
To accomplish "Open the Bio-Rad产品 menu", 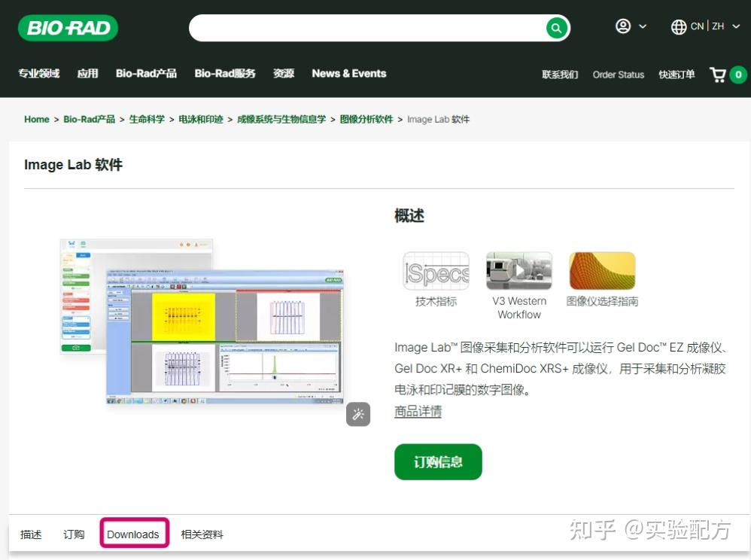I will (x=146, y=73).
